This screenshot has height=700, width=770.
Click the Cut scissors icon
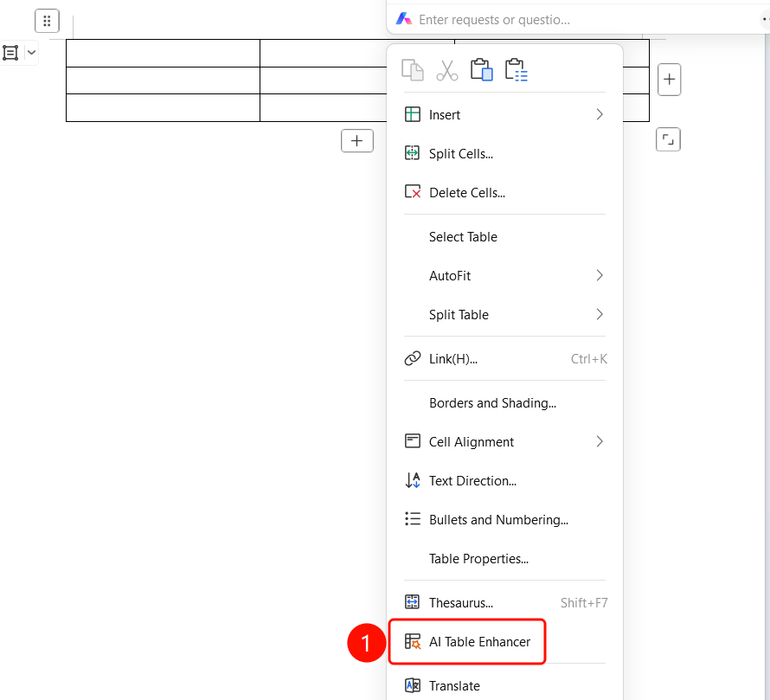[x=447, y=70]
